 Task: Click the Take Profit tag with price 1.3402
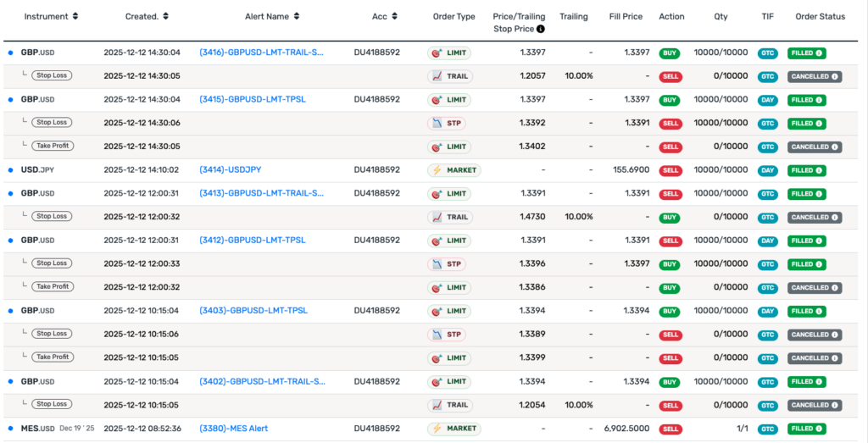click(53, 147)
